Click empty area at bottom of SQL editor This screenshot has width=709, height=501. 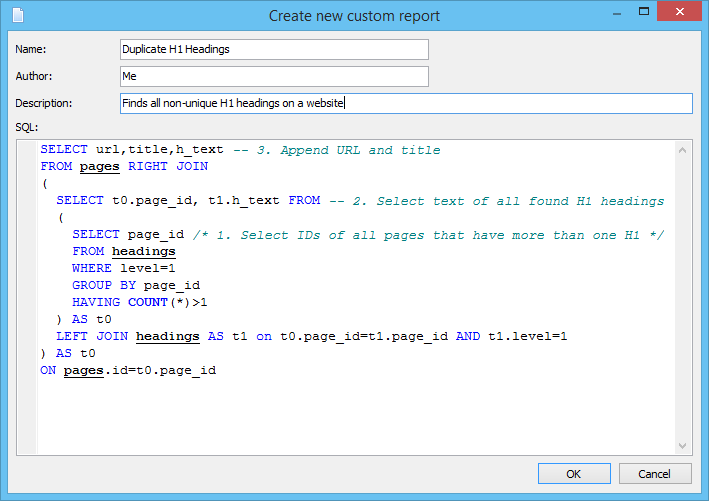(x=350, y=420)
